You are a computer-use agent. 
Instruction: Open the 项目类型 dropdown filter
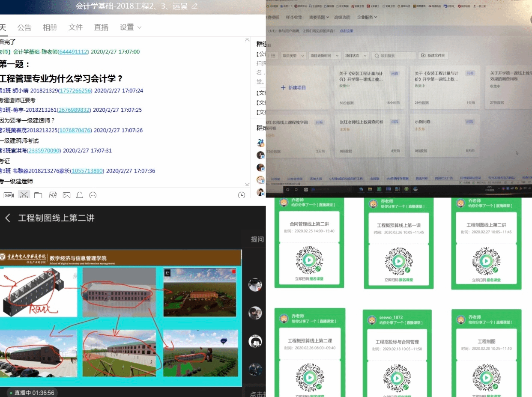(294, 56)
